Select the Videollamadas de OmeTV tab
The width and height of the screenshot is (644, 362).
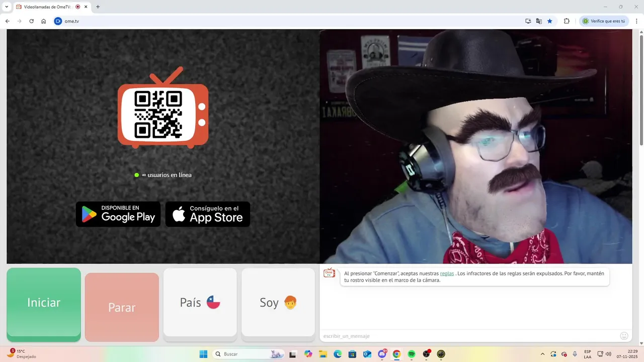(x=52, y=7)
